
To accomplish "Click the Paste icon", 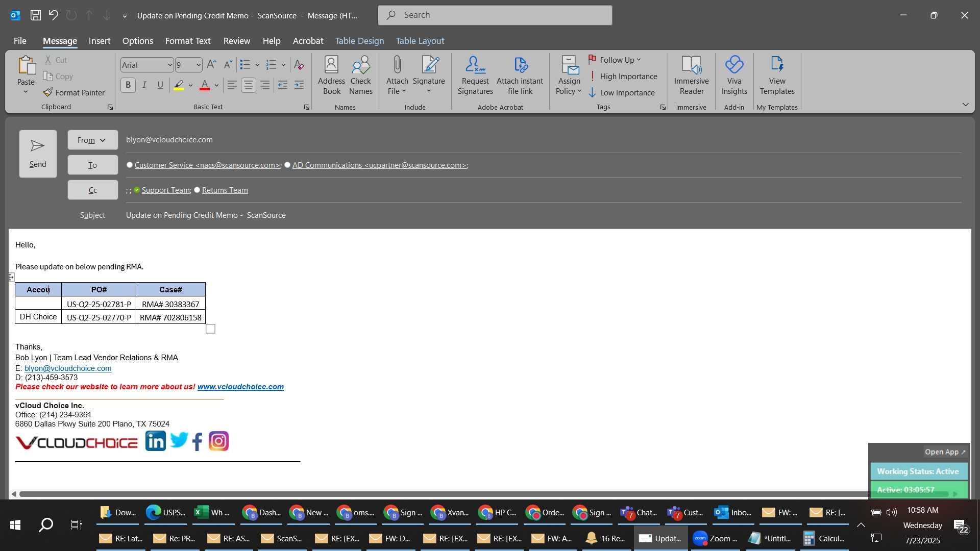I will (x=26, y=66).
